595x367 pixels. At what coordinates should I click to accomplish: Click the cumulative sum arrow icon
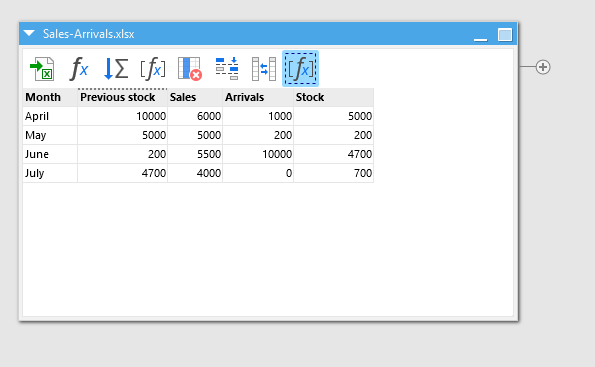click(x=116, y=69)
